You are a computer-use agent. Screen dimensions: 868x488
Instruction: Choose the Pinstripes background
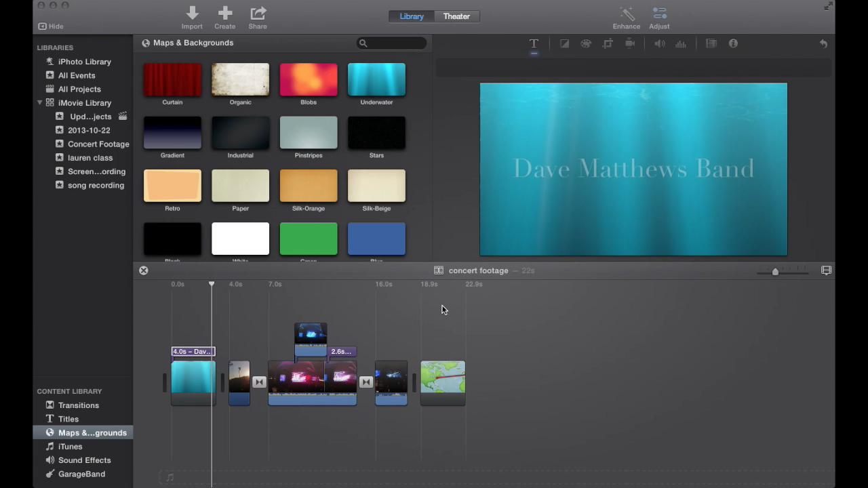point(309,132)
